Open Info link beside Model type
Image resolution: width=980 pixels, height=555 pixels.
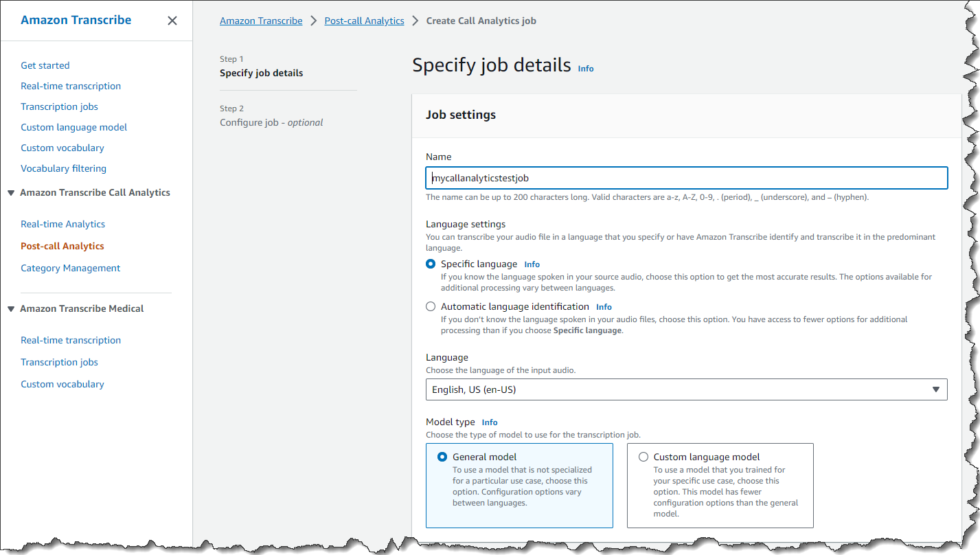pos(490,422)
